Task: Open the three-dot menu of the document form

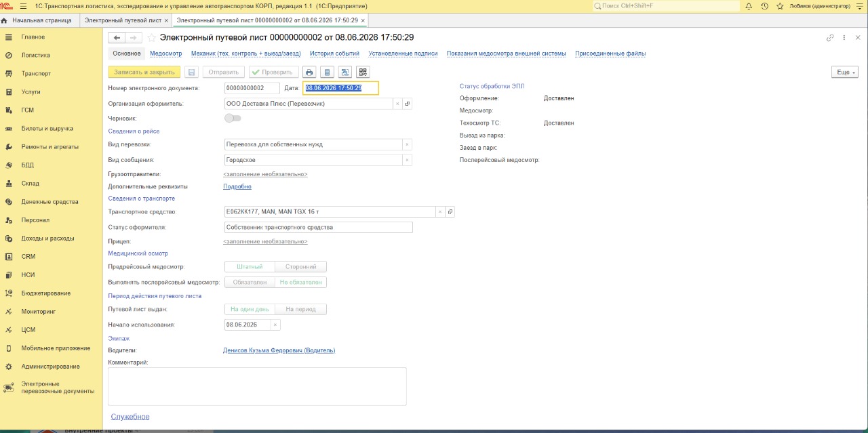Action: coord(844,38)
